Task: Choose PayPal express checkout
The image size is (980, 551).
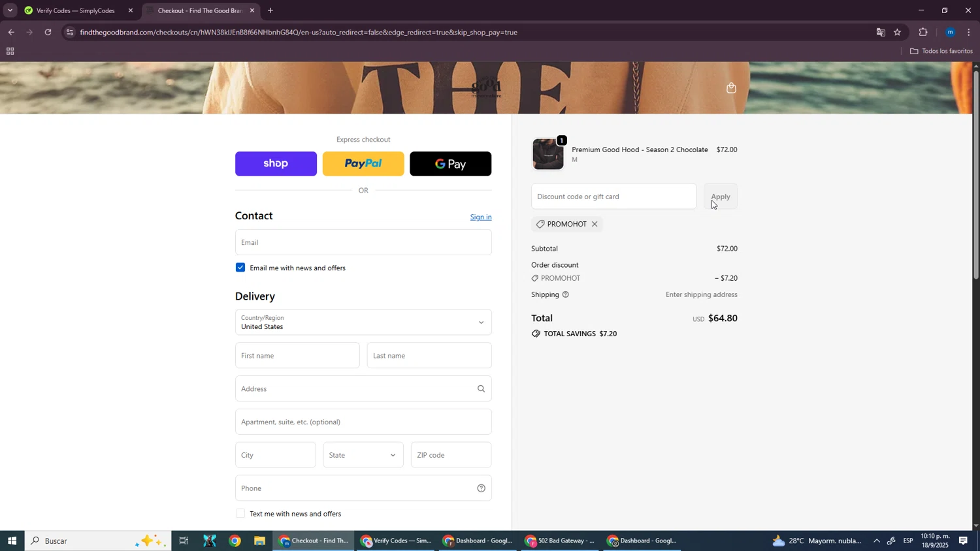Action: coord(363,164)
